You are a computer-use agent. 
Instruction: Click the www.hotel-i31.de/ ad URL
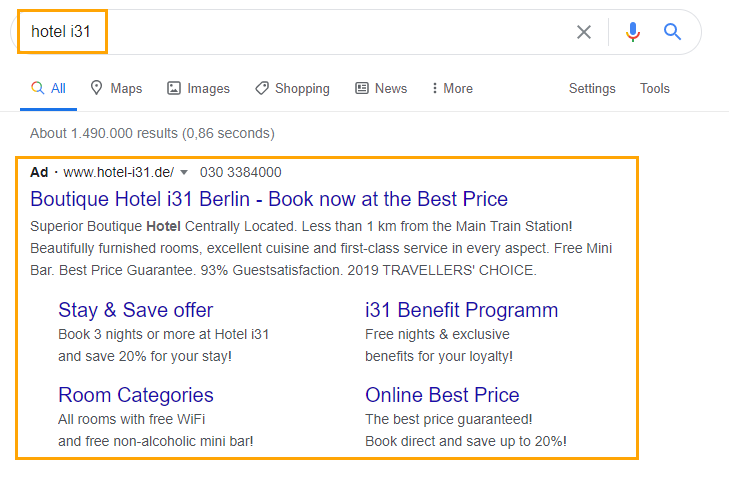[x=119, y=172]
